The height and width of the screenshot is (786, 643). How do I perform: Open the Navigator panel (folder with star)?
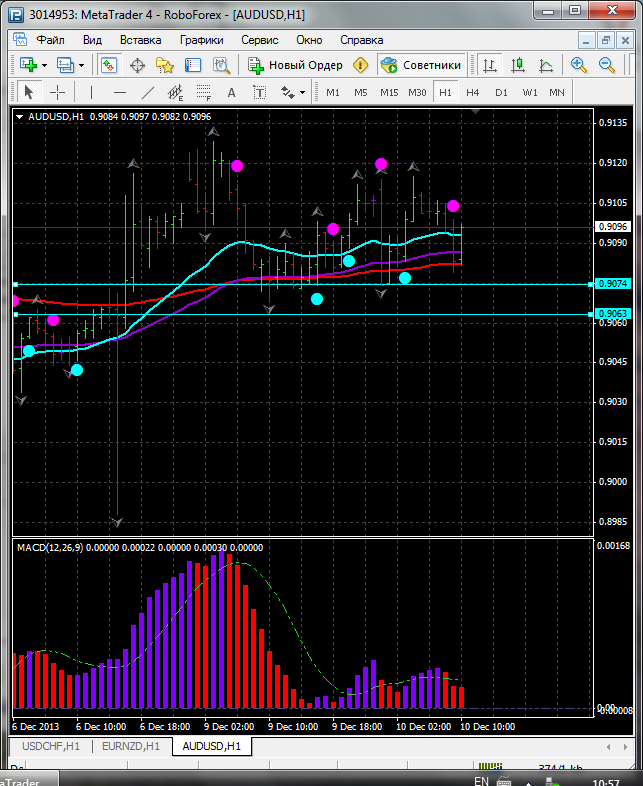165,65
